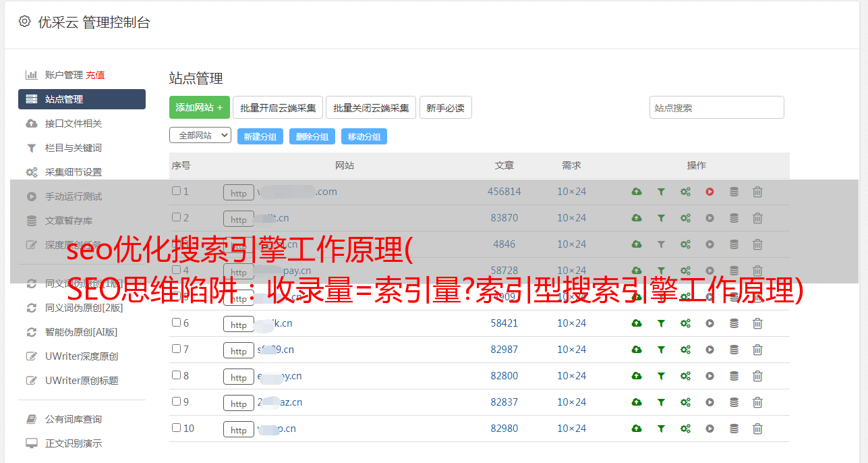Click the cloud upload icon in row 3
This screenshot has width=868, height=463.
[637, 244]
